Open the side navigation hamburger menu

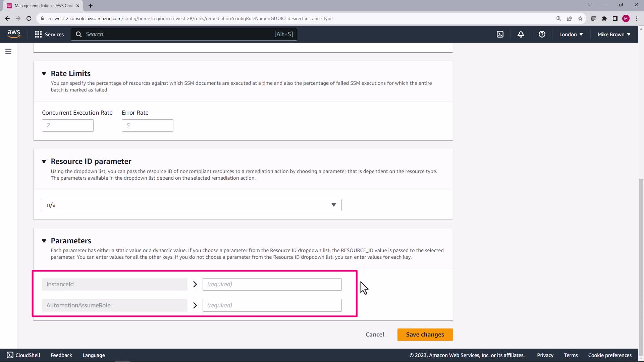(x=8, y=51)
